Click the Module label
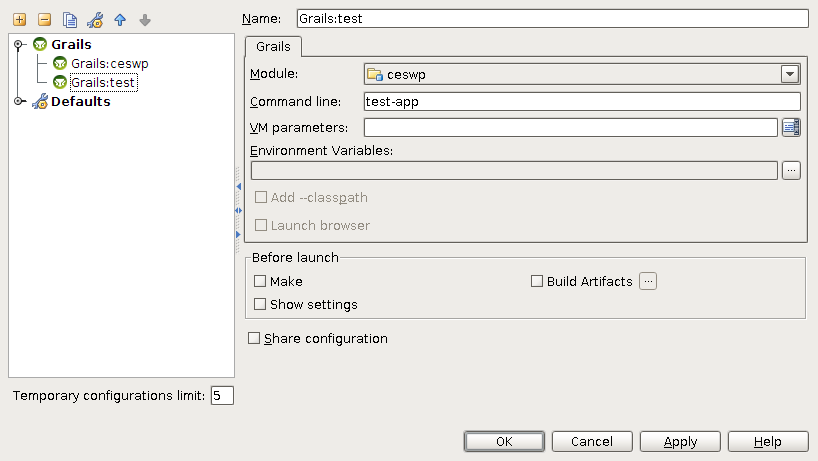The width and height of the screenshot is (818, 461). point(274,74)
